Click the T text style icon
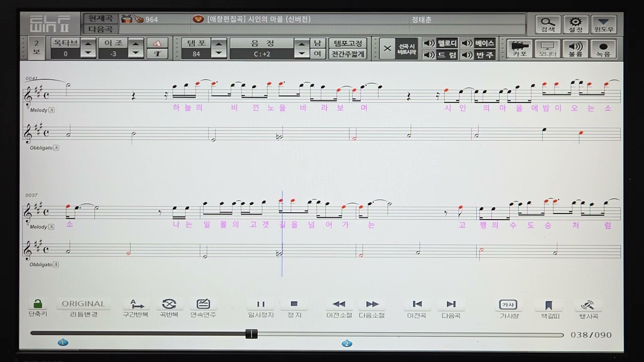 tap(157, 54)
